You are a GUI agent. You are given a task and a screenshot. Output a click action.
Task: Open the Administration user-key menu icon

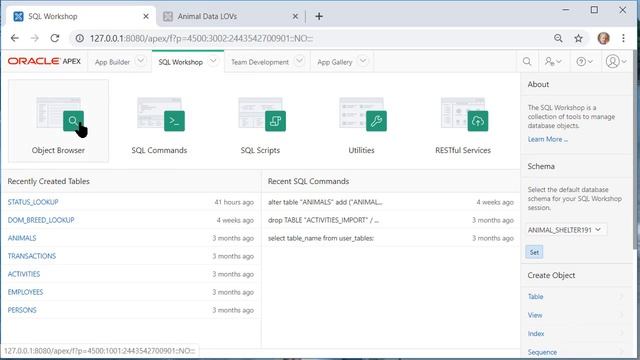tap(553, 62)
